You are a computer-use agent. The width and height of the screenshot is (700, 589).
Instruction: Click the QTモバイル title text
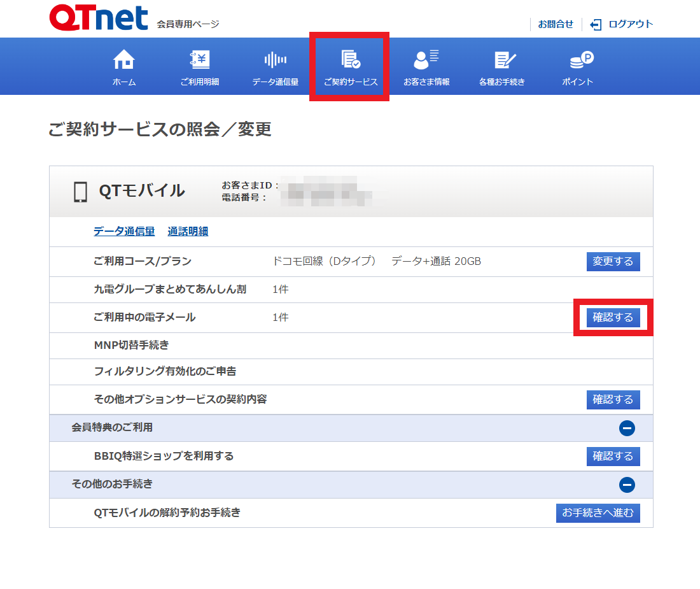point(142,191)
